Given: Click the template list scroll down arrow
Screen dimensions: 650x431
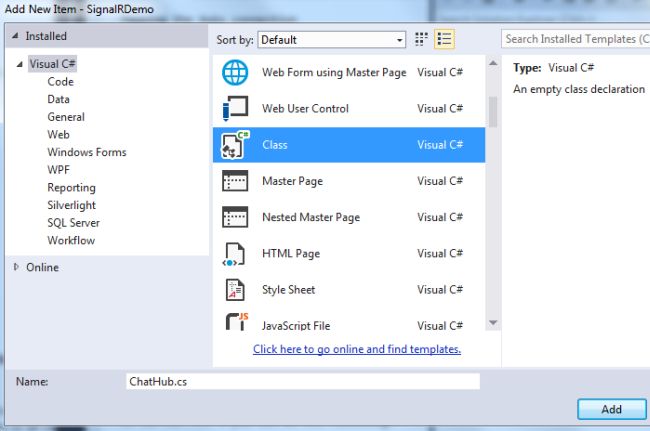Looking at the screenshot, I should coord(493,322).
